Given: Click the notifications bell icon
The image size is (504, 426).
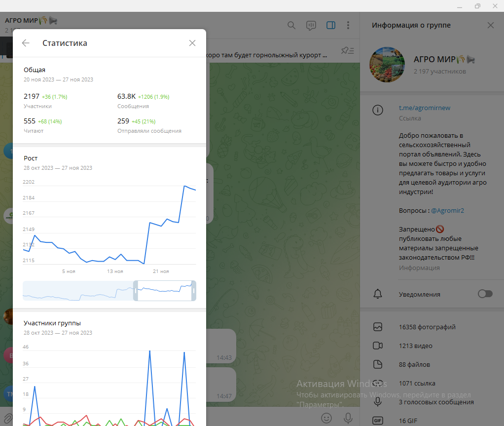Looking at the screenshot, I should [378, 294].
